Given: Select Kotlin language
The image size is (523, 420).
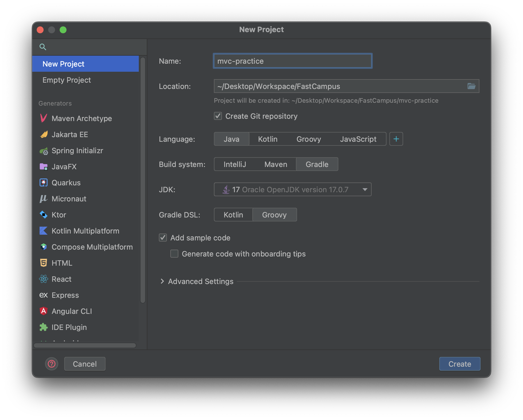Looking at the screenshot, I should pos(268,139).
